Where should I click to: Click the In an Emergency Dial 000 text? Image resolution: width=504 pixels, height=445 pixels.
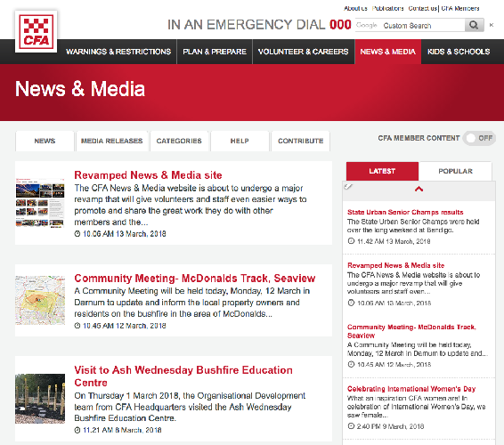coord(259,25)
